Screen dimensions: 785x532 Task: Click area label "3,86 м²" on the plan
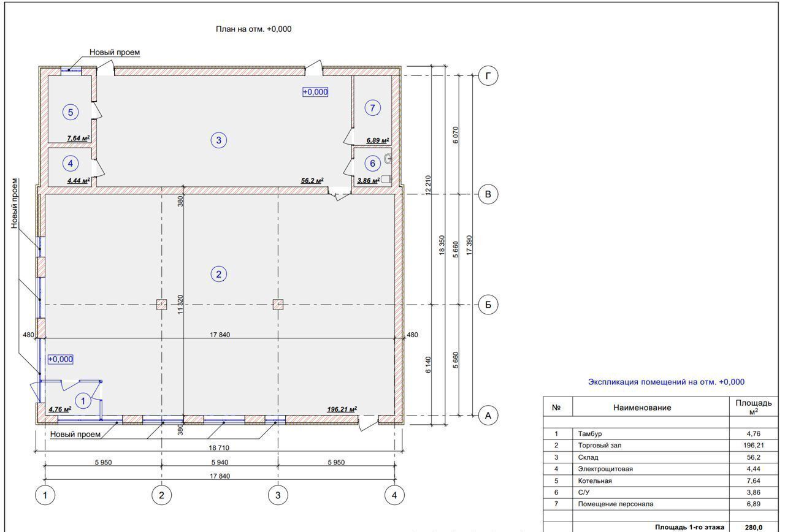(x=369, y=180)
